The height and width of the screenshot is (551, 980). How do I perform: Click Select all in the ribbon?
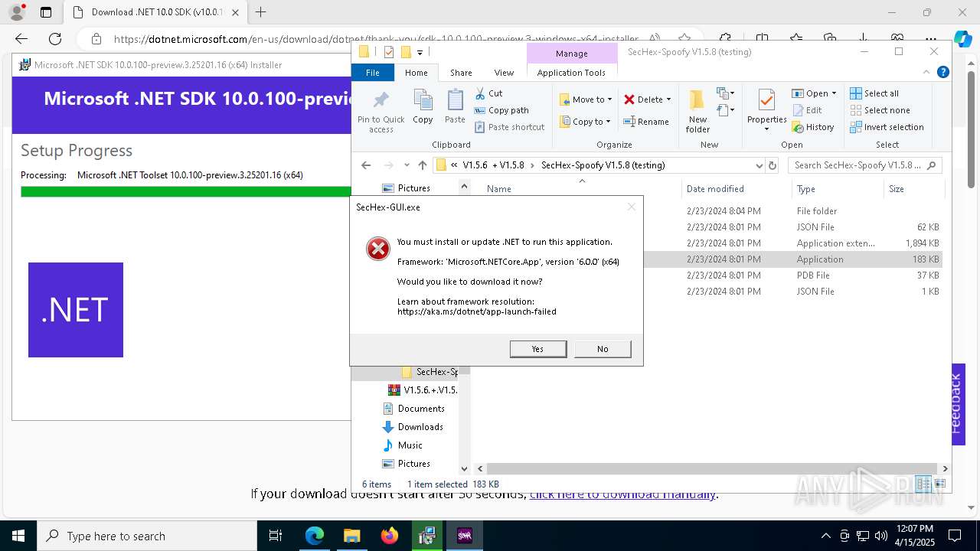874,93
